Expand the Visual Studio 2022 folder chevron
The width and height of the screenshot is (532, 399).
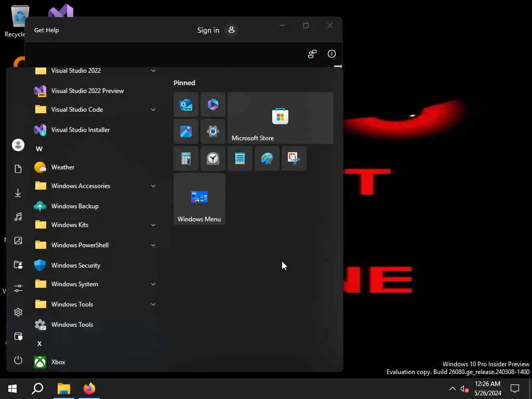pos(153,71)
